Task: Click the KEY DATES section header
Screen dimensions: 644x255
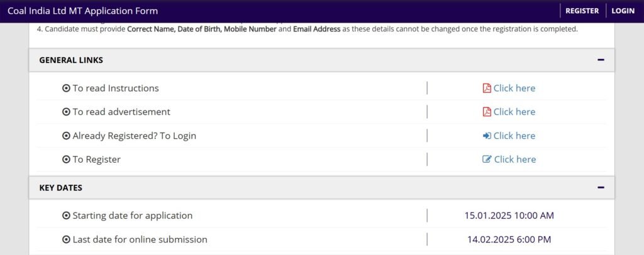Action: [61, 188]
